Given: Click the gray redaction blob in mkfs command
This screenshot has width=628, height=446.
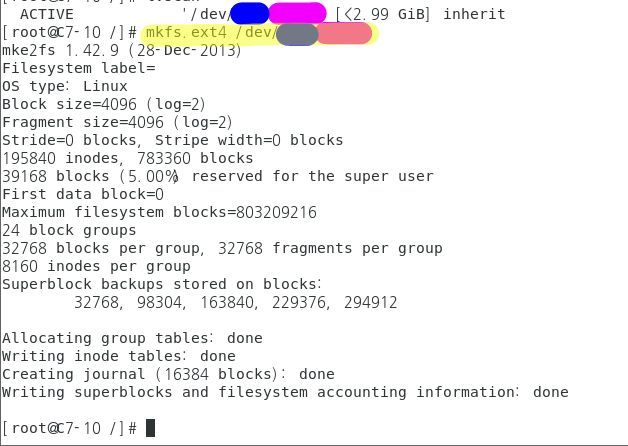Looking at the screenshot, I should pos(297,34).
